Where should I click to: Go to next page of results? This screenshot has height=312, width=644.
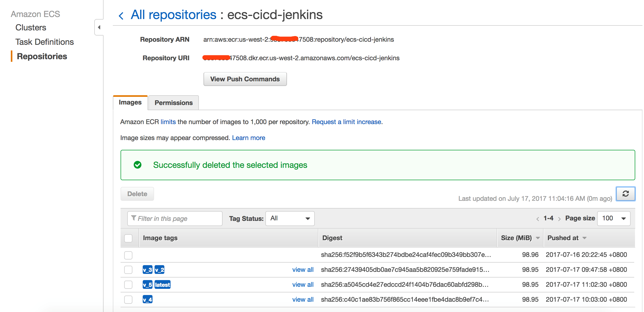tap(559, 219)
